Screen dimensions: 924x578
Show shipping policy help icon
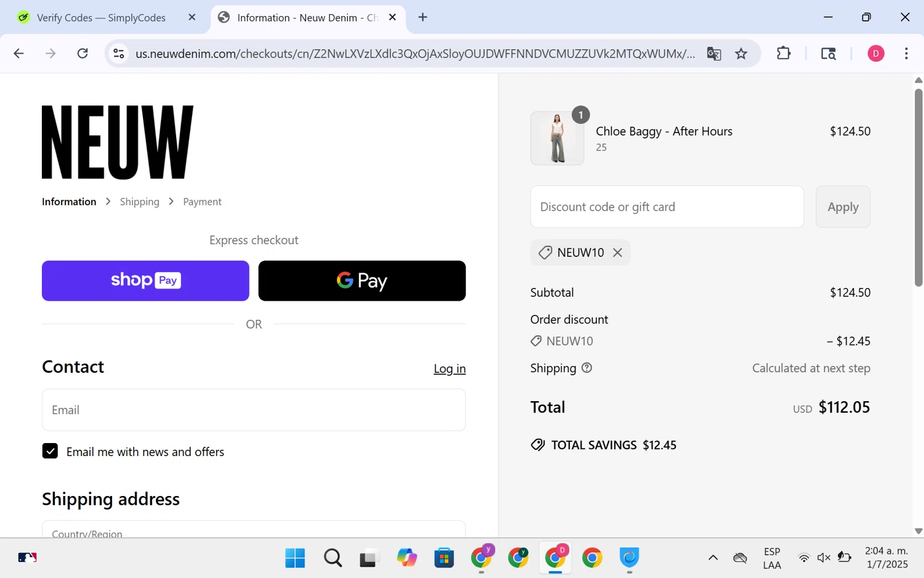click(x=587, y=368)
